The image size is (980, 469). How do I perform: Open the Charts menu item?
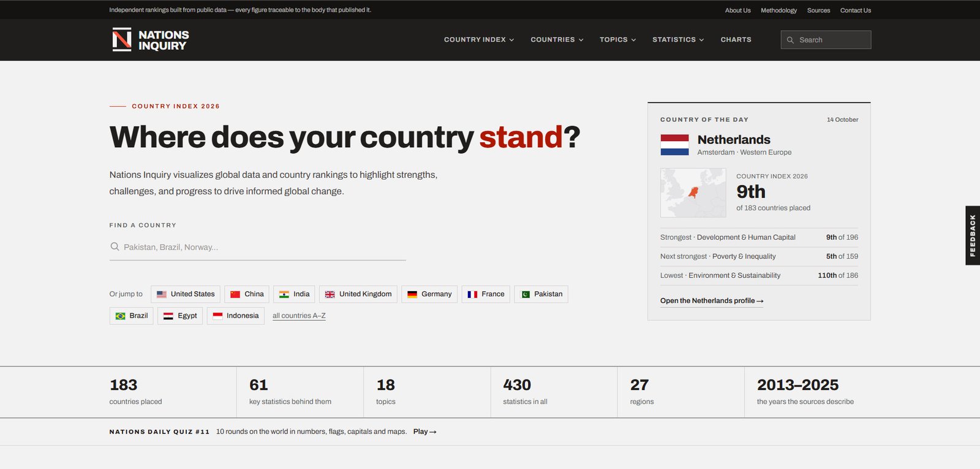coord(736,40)
